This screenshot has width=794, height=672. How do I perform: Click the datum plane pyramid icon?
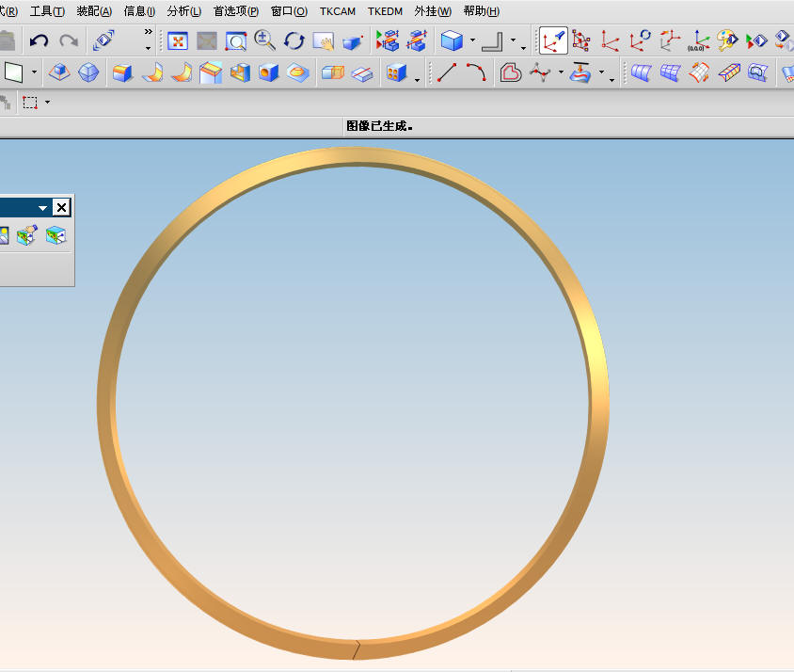tap(59, 72)
